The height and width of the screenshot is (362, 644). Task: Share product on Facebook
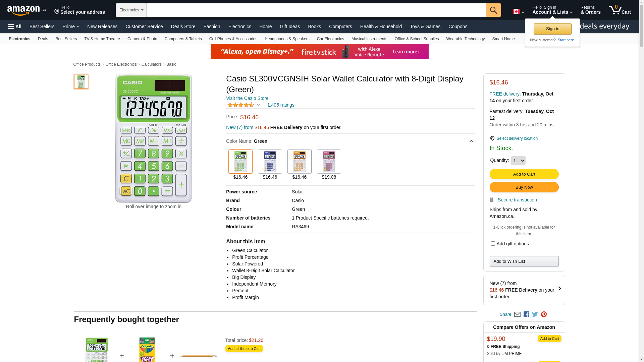[x=526, y=314]
